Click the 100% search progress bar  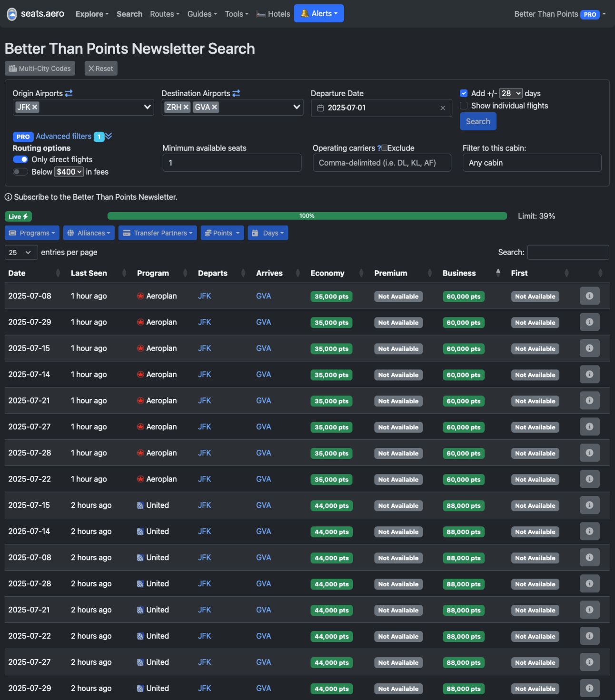(x=307, y=216)
